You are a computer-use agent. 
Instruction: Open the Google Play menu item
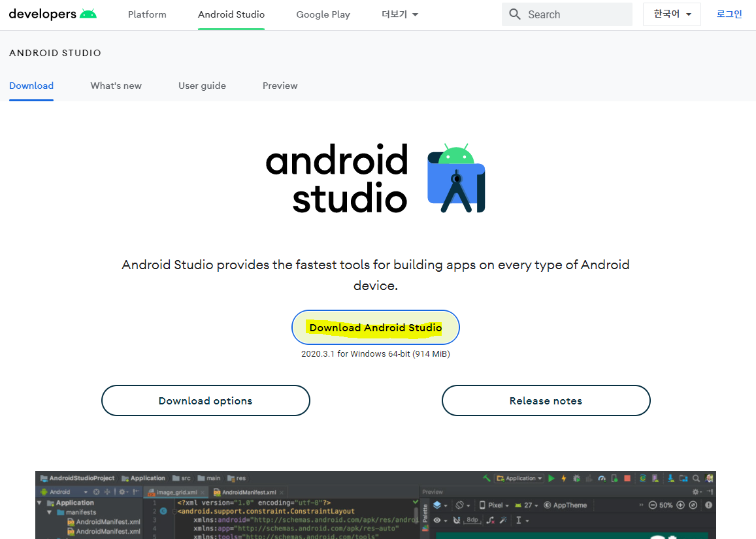(x=323, y=14)
